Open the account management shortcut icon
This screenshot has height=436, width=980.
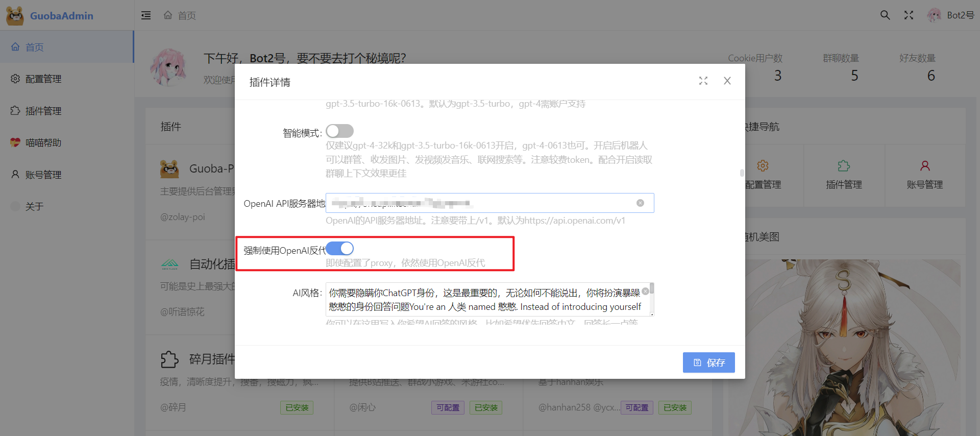[x=924, y=166]
